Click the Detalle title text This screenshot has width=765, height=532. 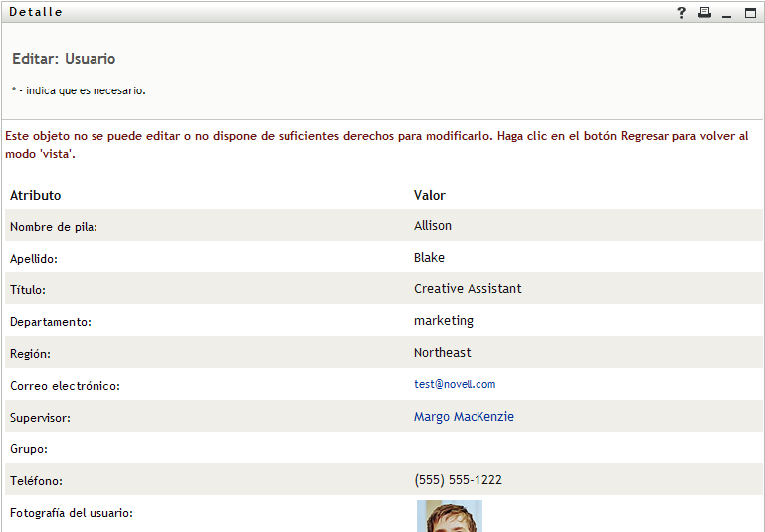click(36, 12)
